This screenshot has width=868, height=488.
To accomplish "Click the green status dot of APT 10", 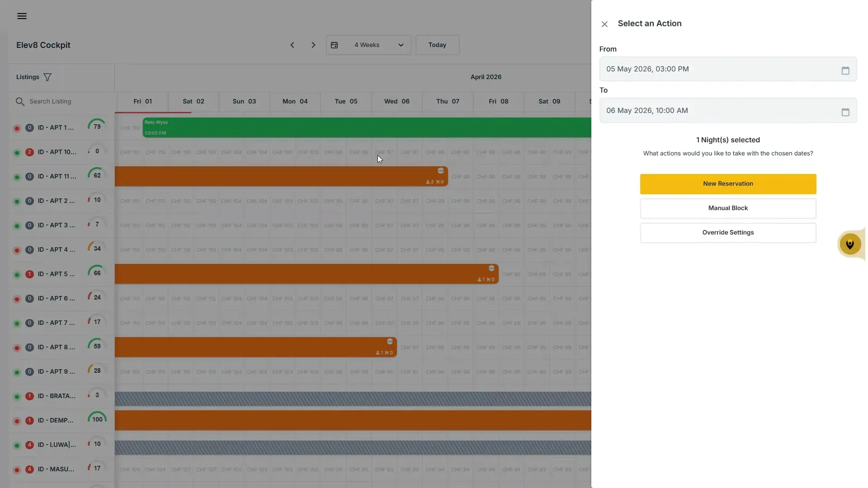I will 17,153.
